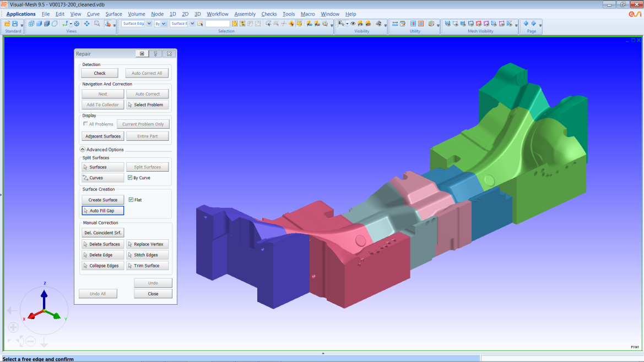This screenshot has height=362, width=644.
Task: Click the Trim Surface button
Action: 148,266
